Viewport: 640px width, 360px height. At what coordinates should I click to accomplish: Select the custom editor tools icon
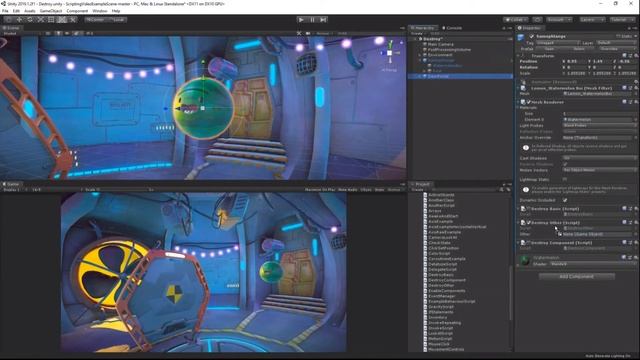(73, 20)
